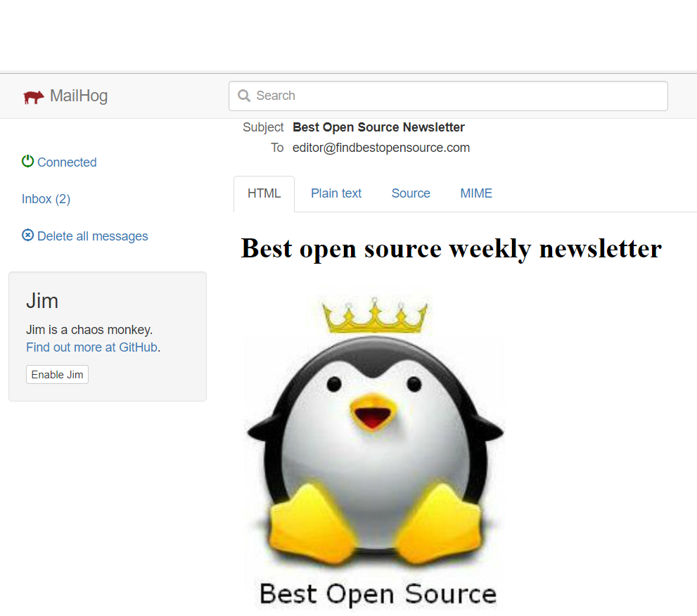This screenshot has height=616, width=697.
Task: Click the To field label
Action: [x=277, y=148]
